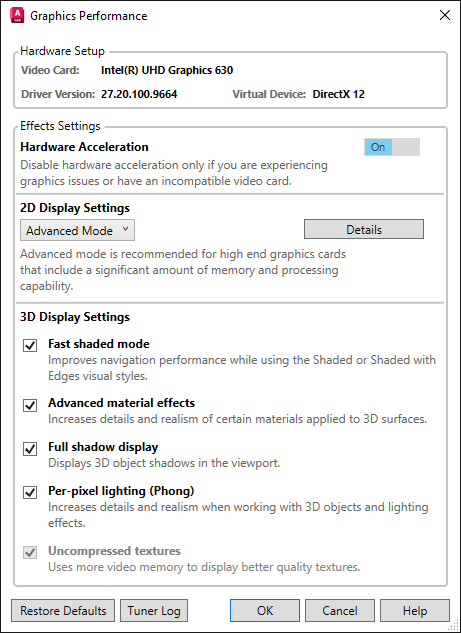
Task: Close the Graphics Performance dialog
Action: click(444, 16)
